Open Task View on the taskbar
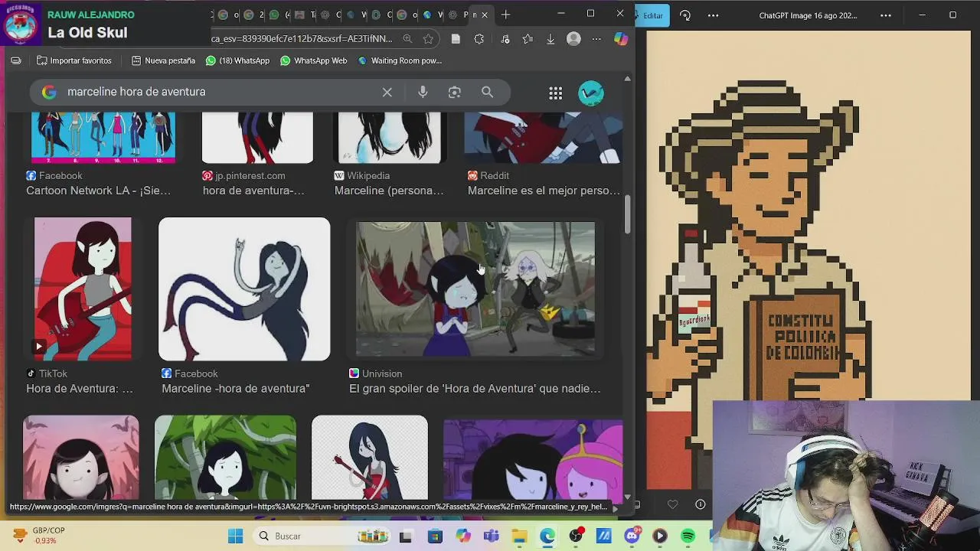This screenshot has height=551, width=980. coord(405,536)
